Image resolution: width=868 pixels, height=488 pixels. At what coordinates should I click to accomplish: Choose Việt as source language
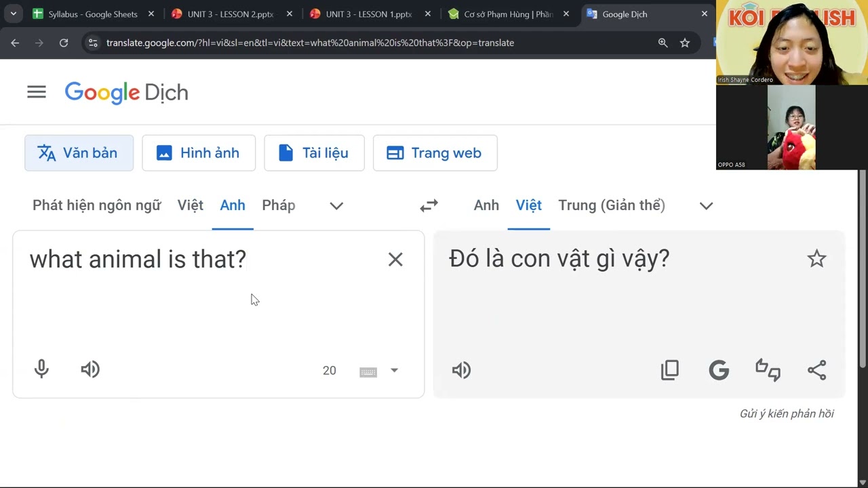[191, 205]
